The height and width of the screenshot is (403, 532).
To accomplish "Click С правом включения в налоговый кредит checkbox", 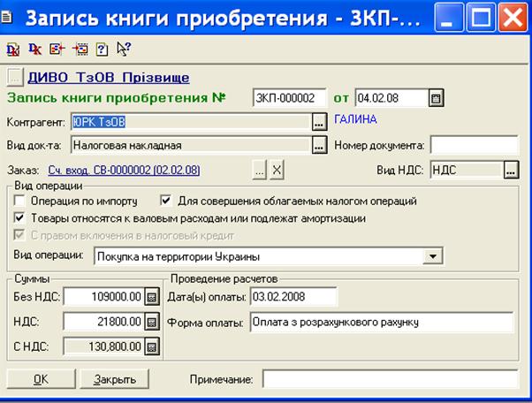I will pos(19,235).
